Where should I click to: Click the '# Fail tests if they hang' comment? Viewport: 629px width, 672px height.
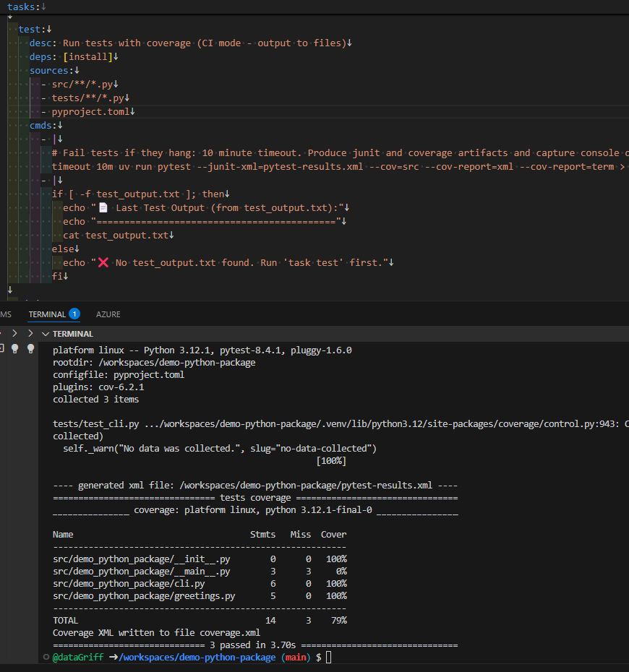(x=341, y=152)
